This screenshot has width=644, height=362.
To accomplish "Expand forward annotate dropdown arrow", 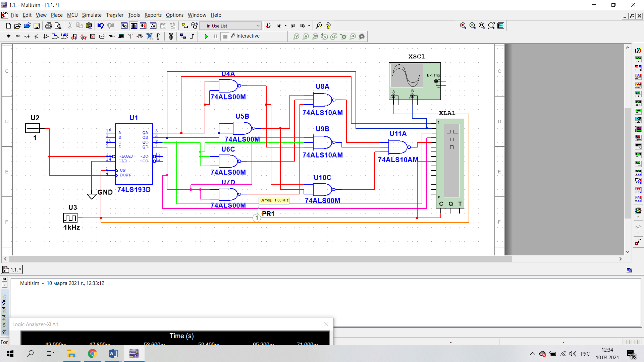I will [309, 26].
